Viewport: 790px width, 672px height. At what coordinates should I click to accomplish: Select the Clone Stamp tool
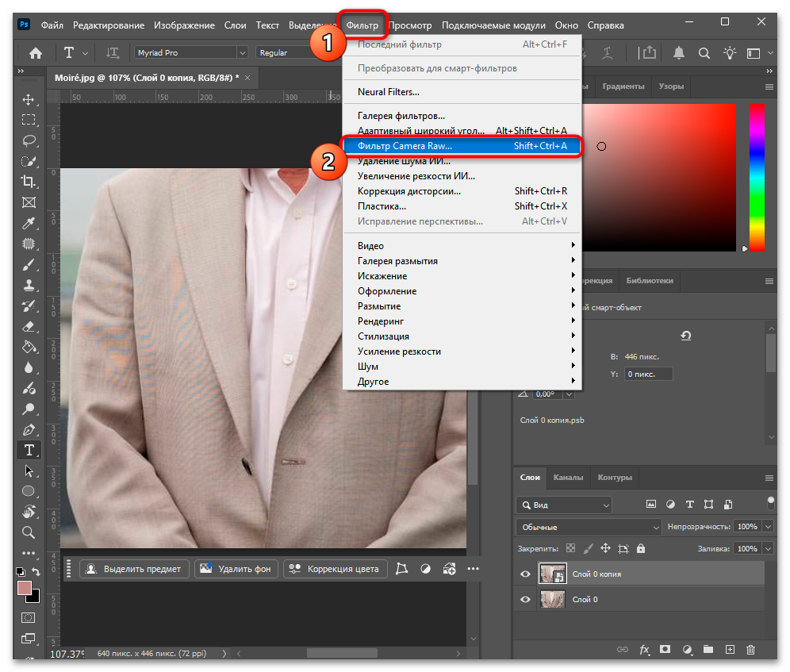[29, 286]
